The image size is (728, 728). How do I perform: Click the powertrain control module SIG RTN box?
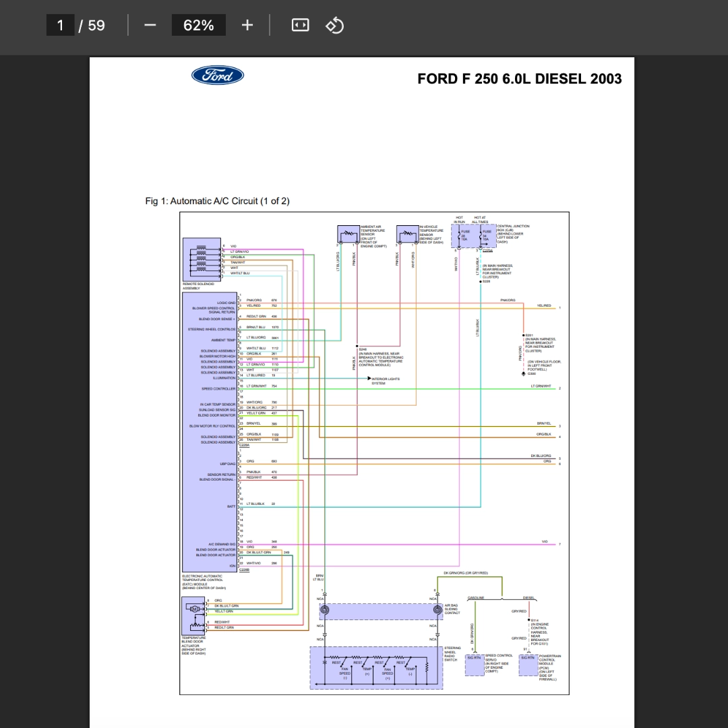pos(528,665)
